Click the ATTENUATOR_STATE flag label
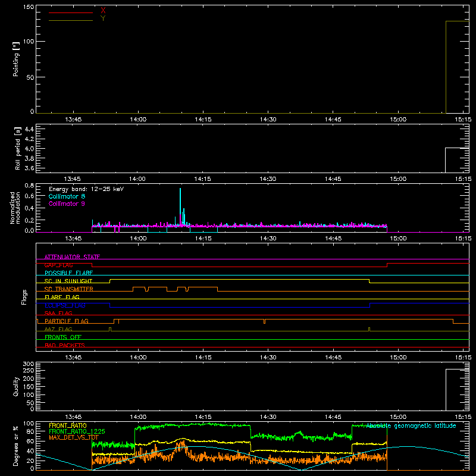The width and height of the screenshot is (476, 476). coord(72,257)
